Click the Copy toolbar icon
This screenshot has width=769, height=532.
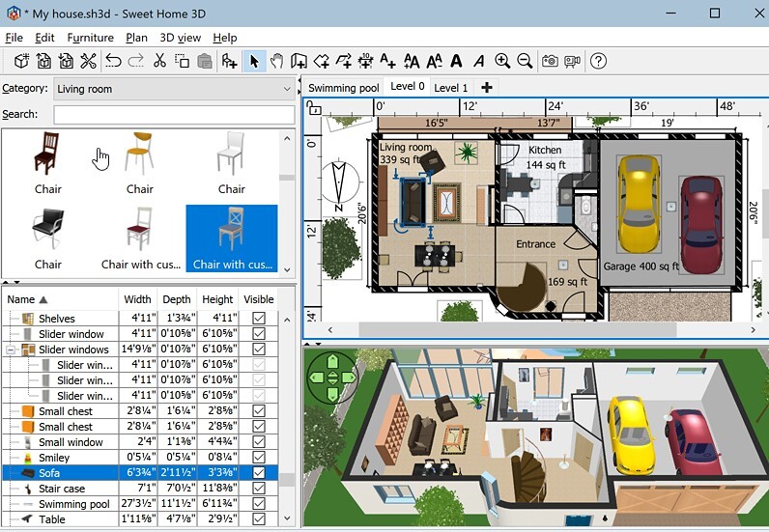[x=182, y=61]
